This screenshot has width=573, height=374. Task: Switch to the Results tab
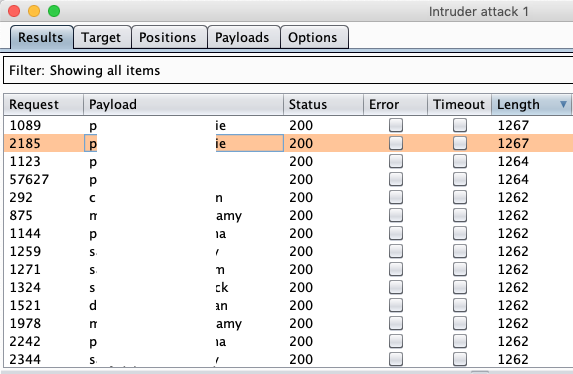41,37
